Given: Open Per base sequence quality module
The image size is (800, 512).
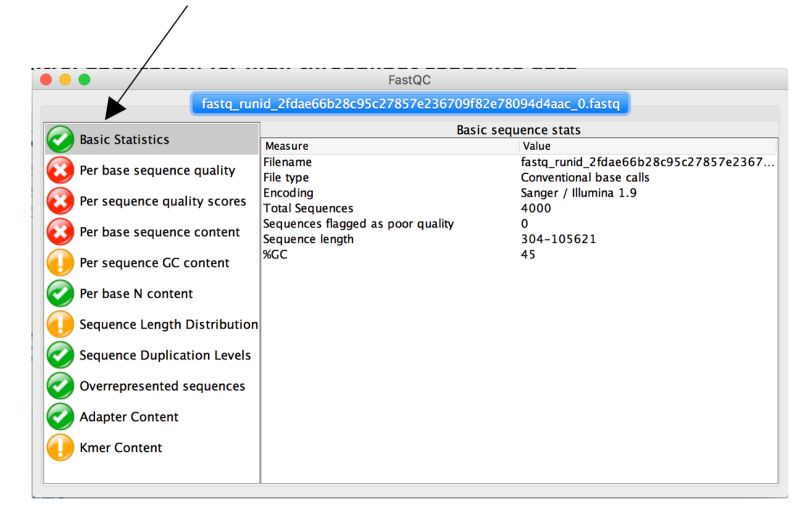Looking at the screenshot, I should click(x=152, y=170).
